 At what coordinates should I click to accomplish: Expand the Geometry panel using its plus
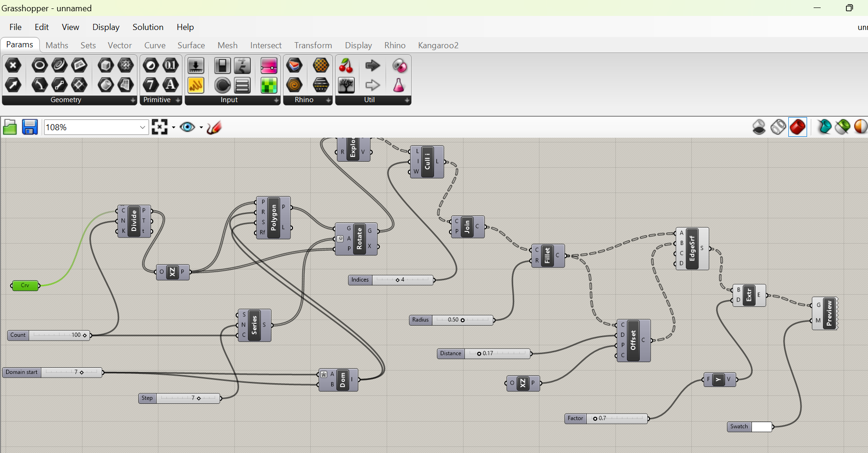(133, 100)
